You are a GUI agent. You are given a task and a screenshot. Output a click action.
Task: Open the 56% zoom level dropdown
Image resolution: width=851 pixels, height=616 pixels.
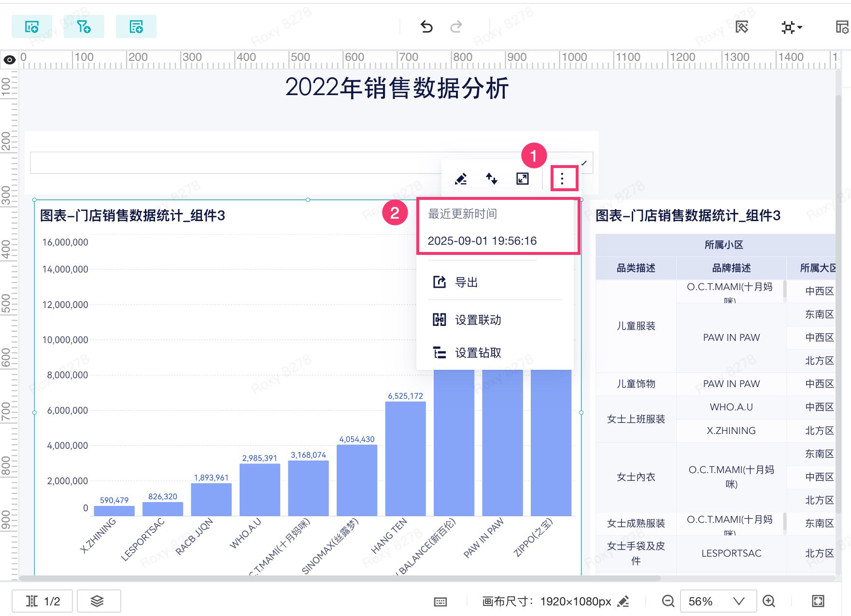tap(718, 601)
